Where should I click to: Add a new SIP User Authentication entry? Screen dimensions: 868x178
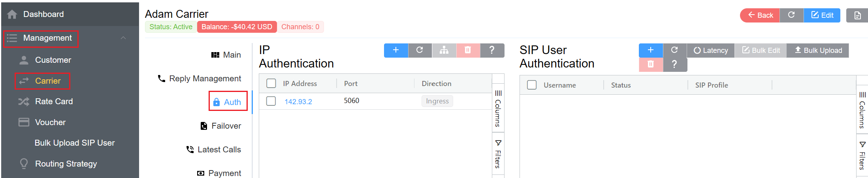pyautogui.click(x=651, y=50)
